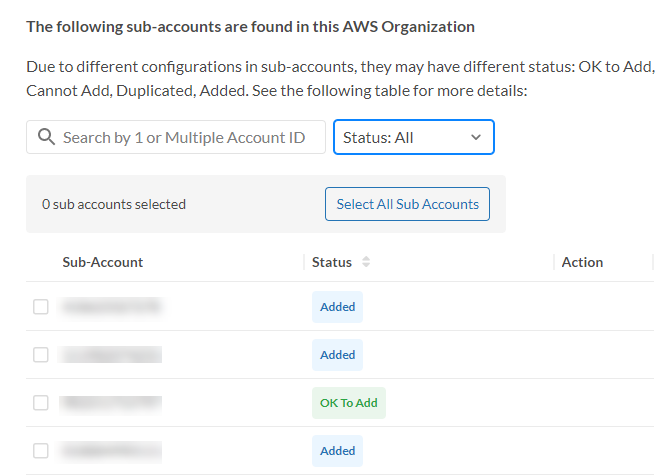Click the Status column sort arrows icon
672x475 pixels.
tap(366, 262)
